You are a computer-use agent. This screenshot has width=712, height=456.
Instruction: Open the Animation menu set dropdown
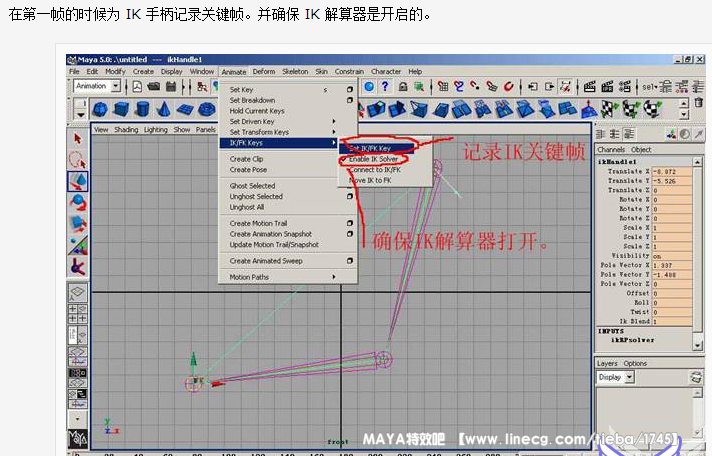(x=116, y=86)
